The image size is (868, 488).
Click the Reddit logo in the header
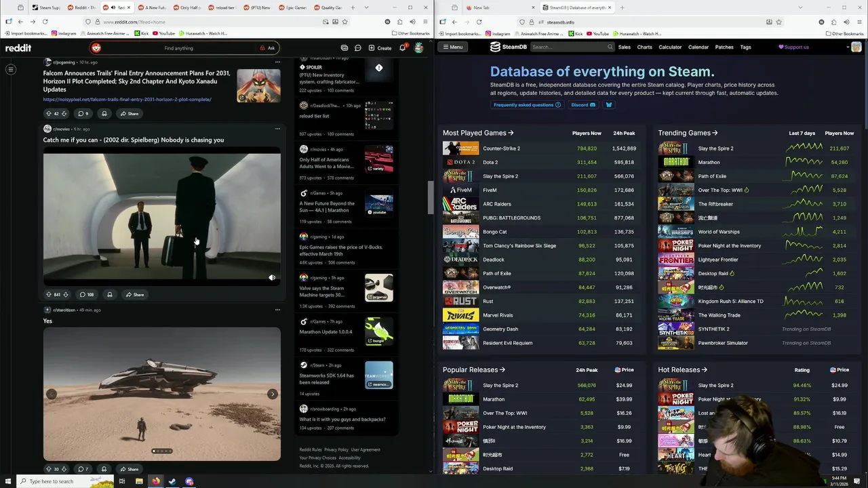click(18, 48)
